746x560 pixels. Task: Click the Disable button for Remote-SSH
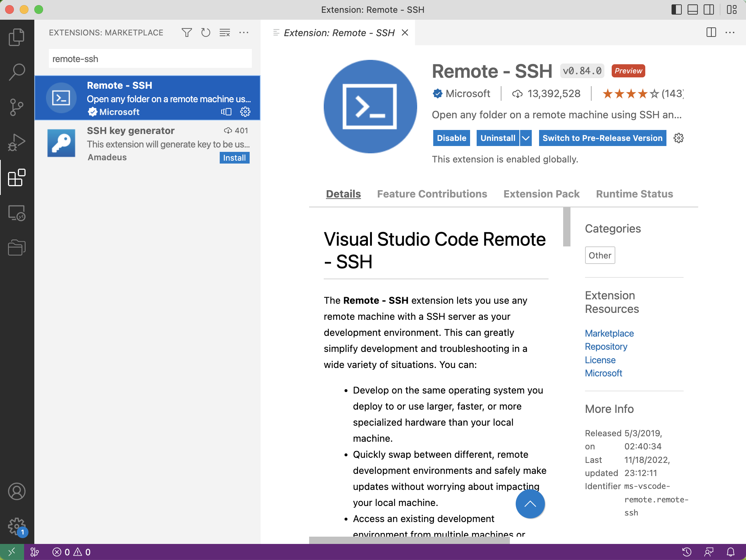[x=450, y=138]
